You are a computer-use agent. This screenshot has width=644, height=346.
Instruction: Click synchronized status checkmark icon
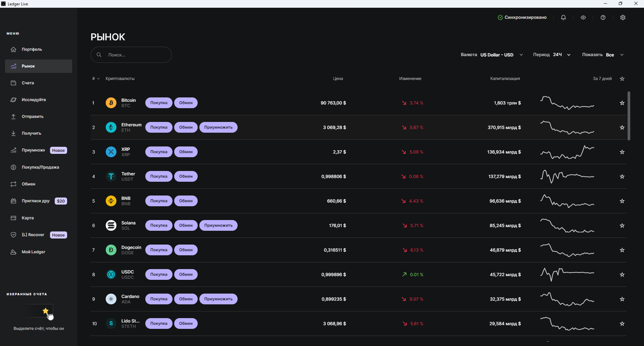(500, 17)
